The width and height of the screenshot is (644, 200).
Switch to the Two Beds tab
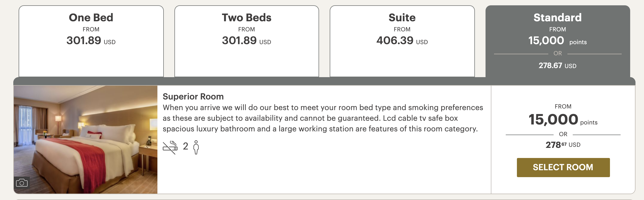[x=247, y=18]
